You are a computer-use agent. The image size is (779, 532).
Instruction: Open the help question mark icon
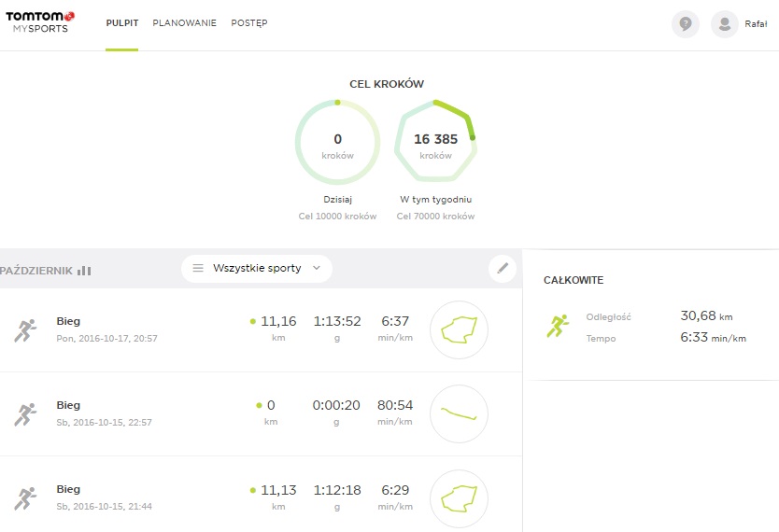[685, 24]
